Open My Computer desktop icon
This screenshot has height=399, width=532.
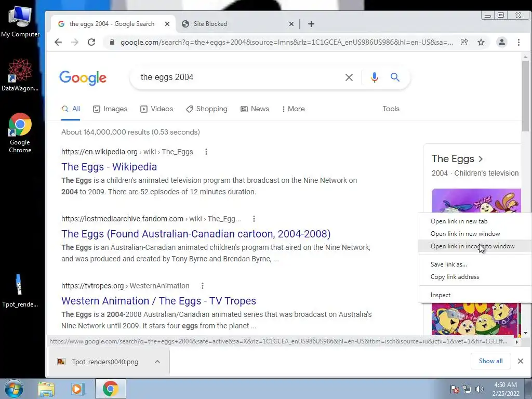20,21
